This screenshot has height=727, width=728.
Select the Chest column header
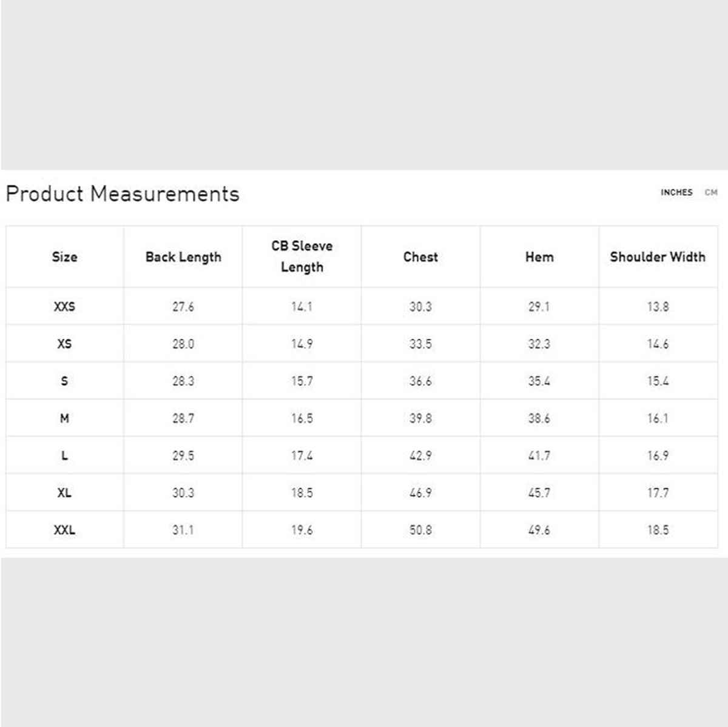tap(420, 257)
